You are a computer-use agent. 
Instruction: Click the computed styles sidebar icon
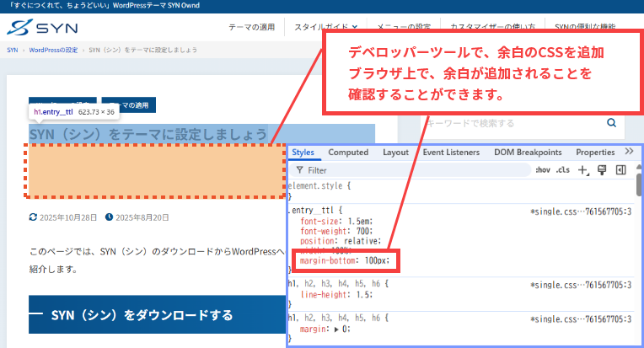coord(621,170)
